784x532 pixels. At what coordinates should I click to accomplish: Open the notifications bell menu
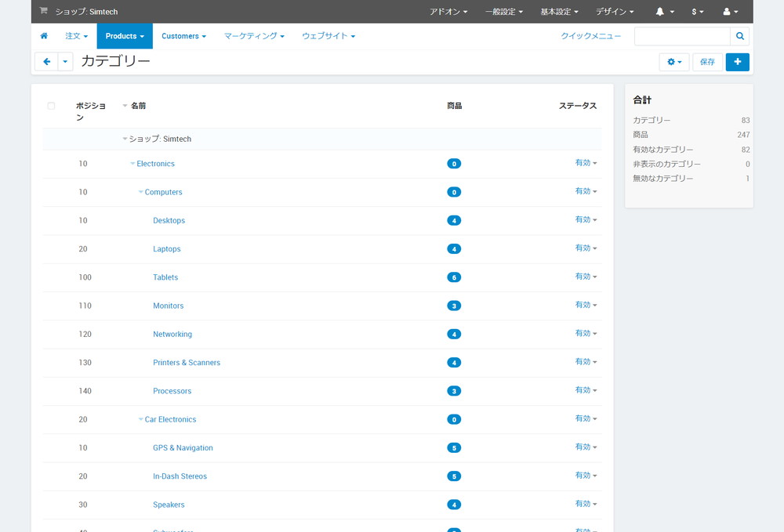pyautogui.click(x=665, y=12)
